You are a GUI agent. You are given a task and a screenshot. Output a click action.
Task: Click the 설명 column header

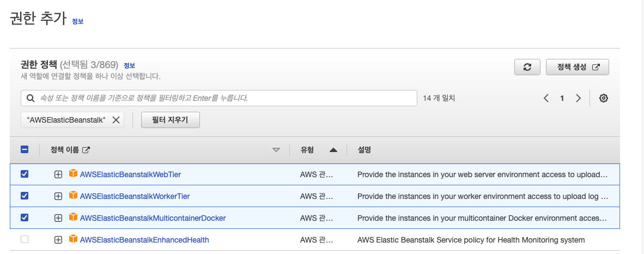click(364, 150)
